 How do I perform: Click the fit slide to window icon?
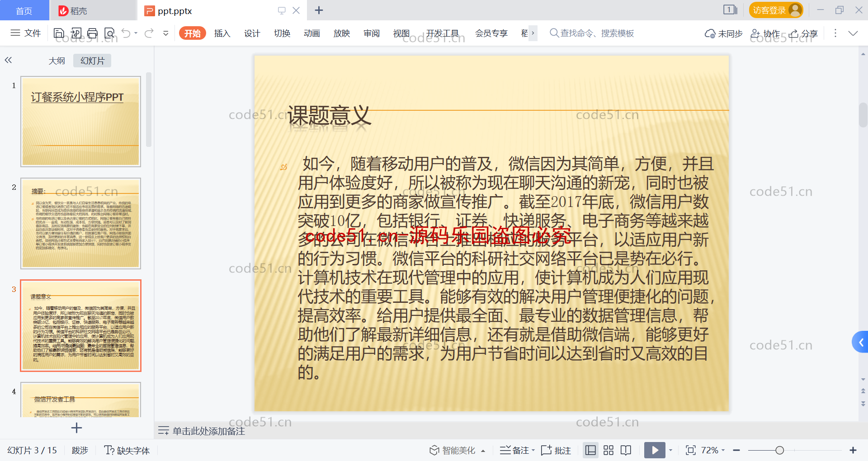point(691,450)
